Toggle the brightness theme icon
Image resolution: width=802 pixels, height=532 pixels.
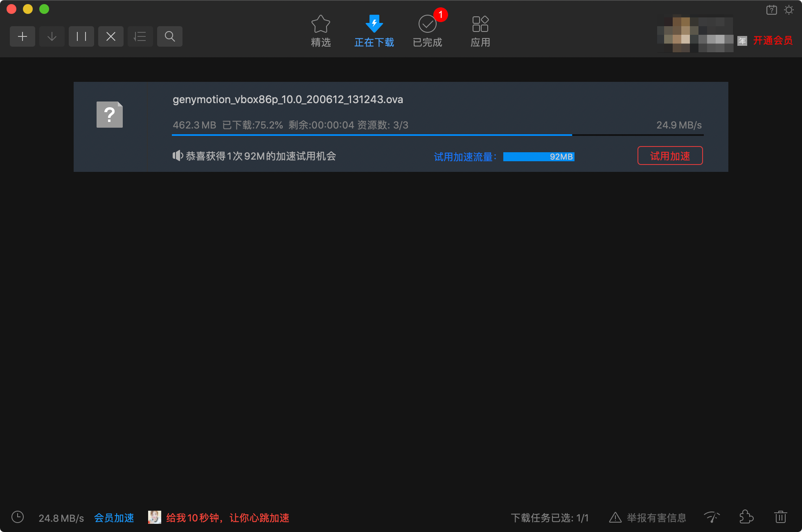tap(789, 10)
